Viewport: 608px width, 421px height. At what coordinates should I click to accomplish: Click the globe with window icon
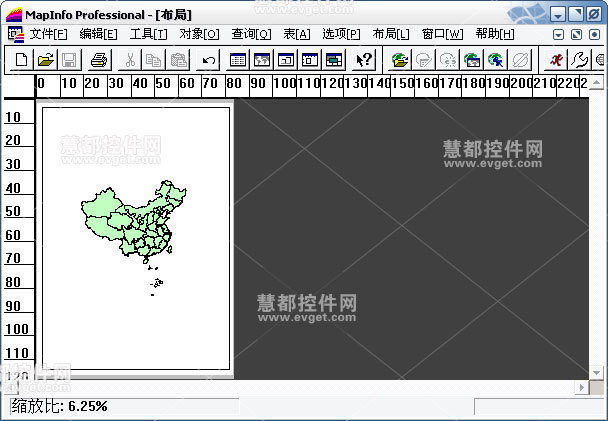pyautogui.click(x=472, y=60)
